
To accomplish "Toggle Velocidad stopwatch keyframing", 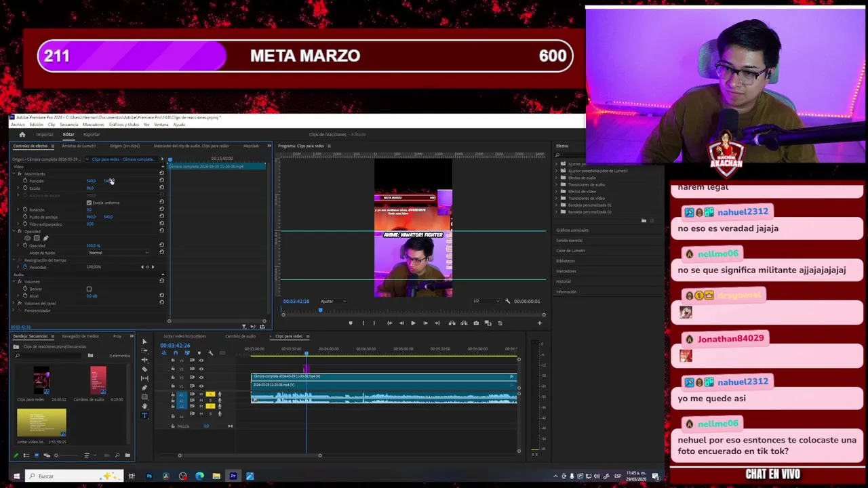I will tap(25, 267).
